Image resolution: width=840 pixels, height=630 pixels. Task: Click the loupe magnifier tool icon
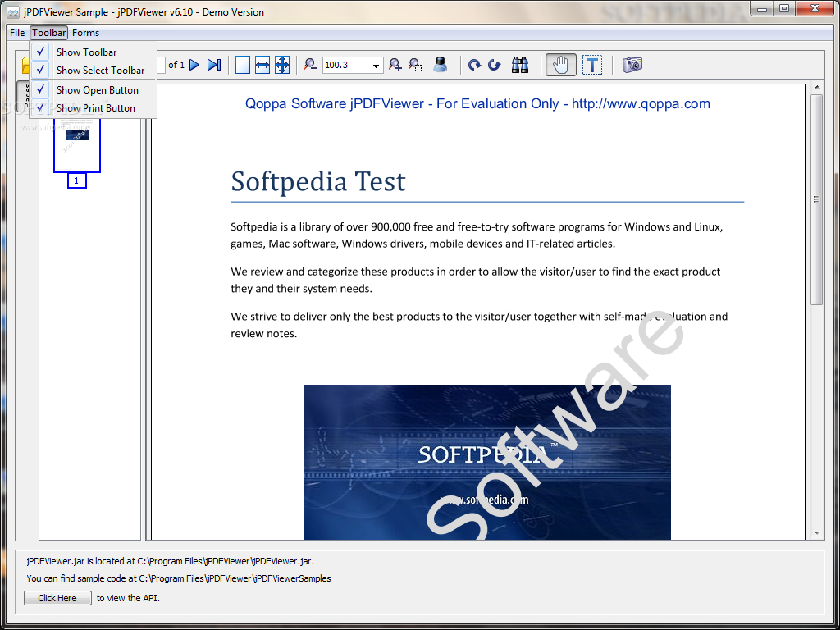coord(441,65)
